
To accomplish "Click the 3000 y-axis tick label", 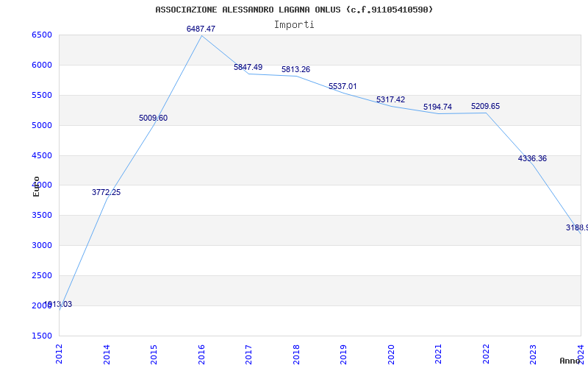I will 42,245.
